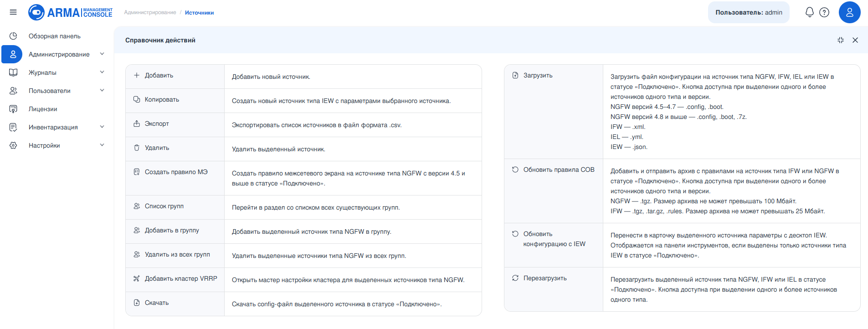Click the Администрирование breadcrumb link
This screenshot has width=868, height=329.
click(x=150, y=12)
